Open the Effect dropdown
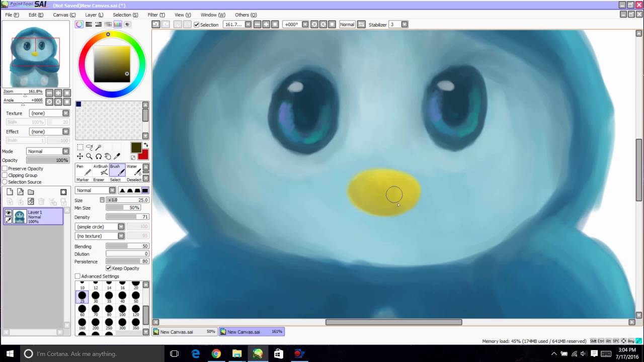 [49, 132]
